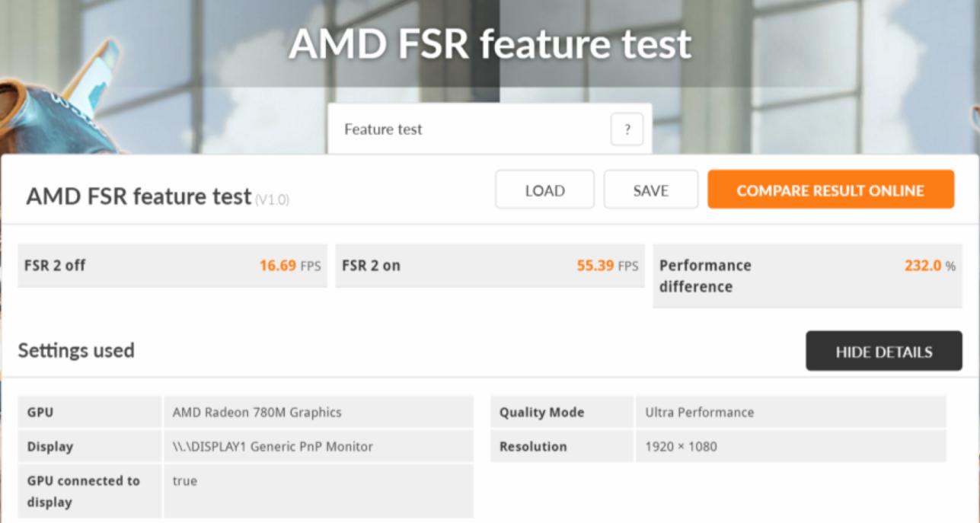980x523 pixels.
Task: Click the Ultra Performance quality mode value
Action: click(x=699, y=413)
